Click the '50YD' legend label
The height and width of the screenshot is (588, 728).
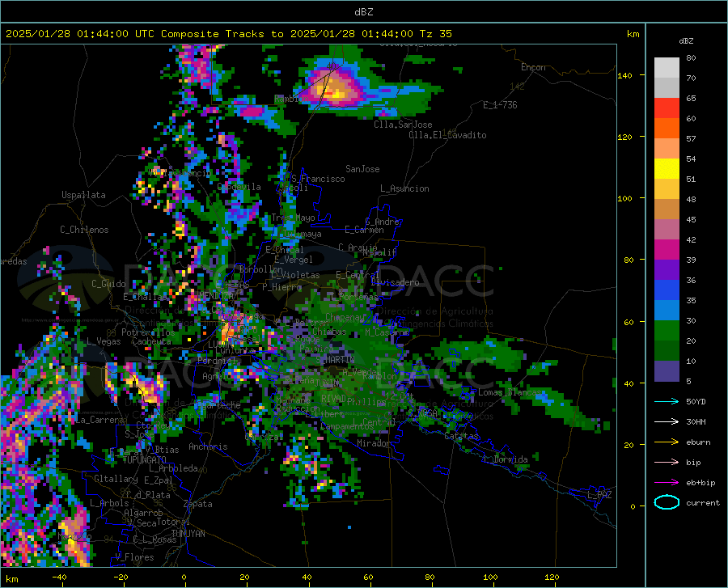point(696,401)
